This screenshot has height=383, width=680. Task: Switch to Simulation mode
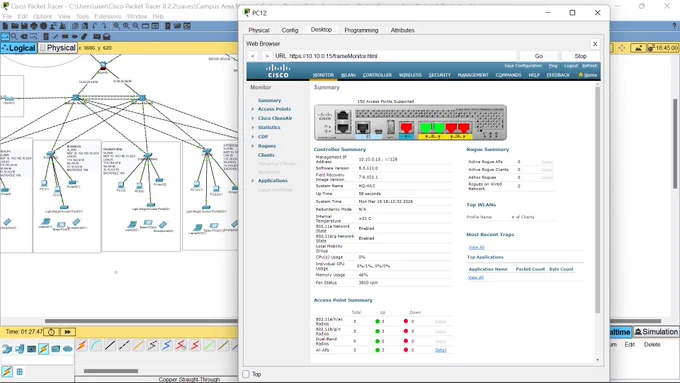[x=656, y=332]
